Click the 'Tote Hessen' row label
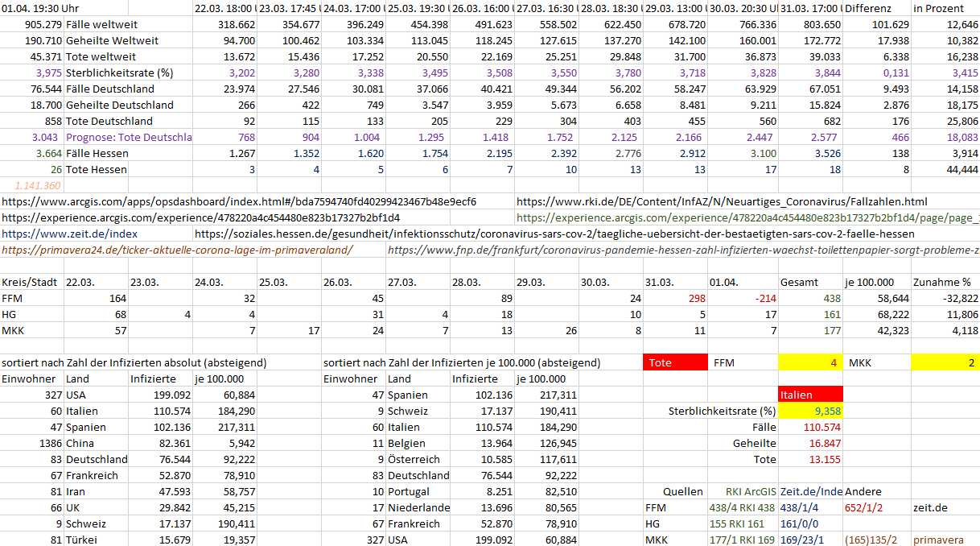Screen dimensions: 980x546 click(95, 169)
